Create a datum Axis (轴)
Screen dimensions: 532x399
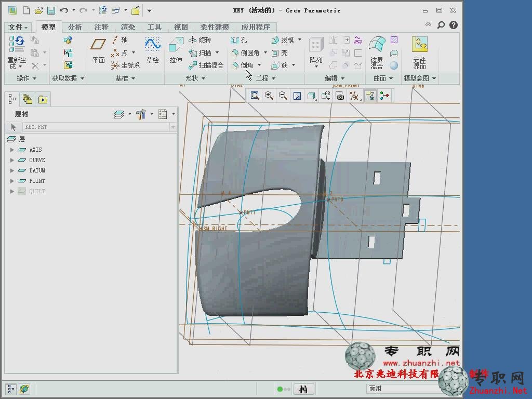point(120,40)
